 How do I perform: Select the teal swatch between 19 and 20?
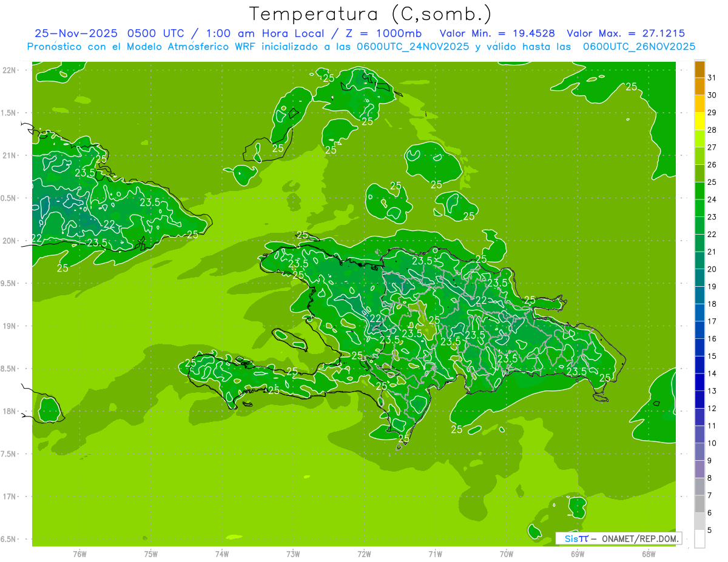coord(699,278)
